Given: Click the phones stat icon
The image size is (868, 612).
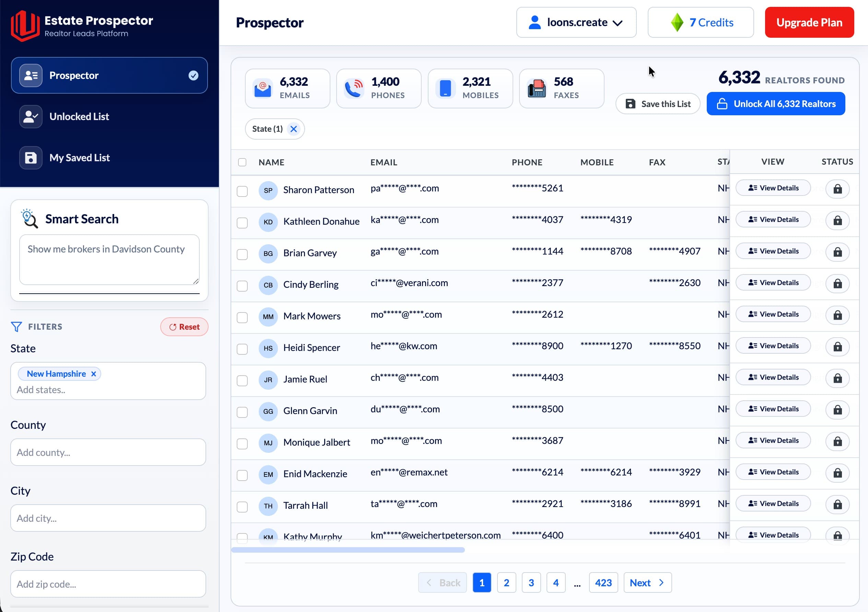Looking at the screenshot, I should [354, 88].
